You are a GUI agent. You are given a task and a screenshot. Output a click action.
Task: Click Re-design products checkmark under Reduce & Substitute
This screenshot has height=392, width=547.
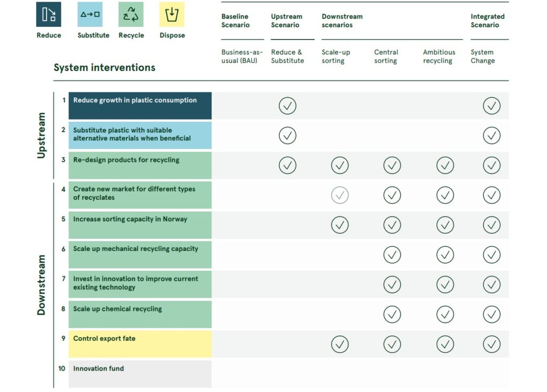[x=287, y=166]
